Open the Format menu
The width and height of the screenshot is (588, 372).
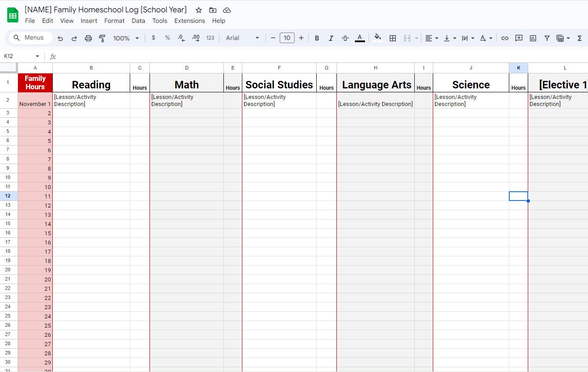pyautogui.click(x=114, y=21)
